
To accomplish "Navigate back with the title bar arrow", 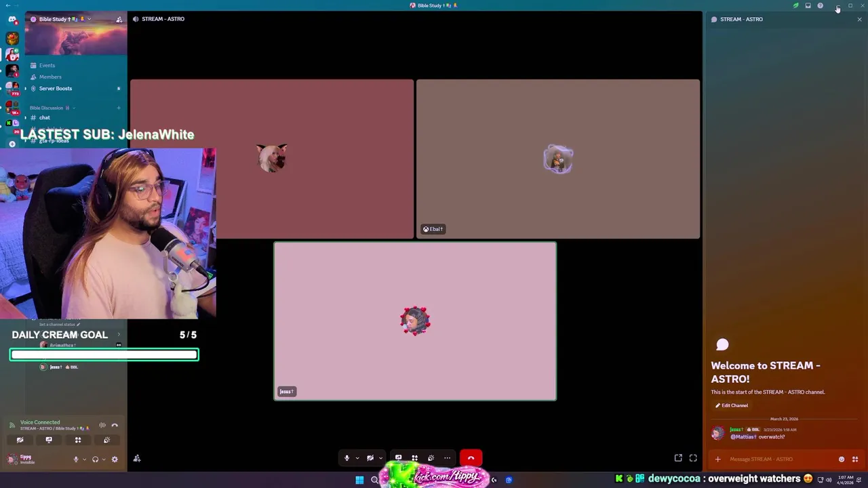I will tap(7, 5).
